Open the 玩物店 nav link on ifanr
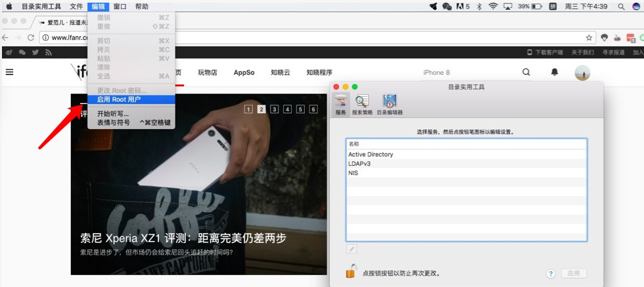This screenshot has height=287, width=644. (x=208, y=72)
